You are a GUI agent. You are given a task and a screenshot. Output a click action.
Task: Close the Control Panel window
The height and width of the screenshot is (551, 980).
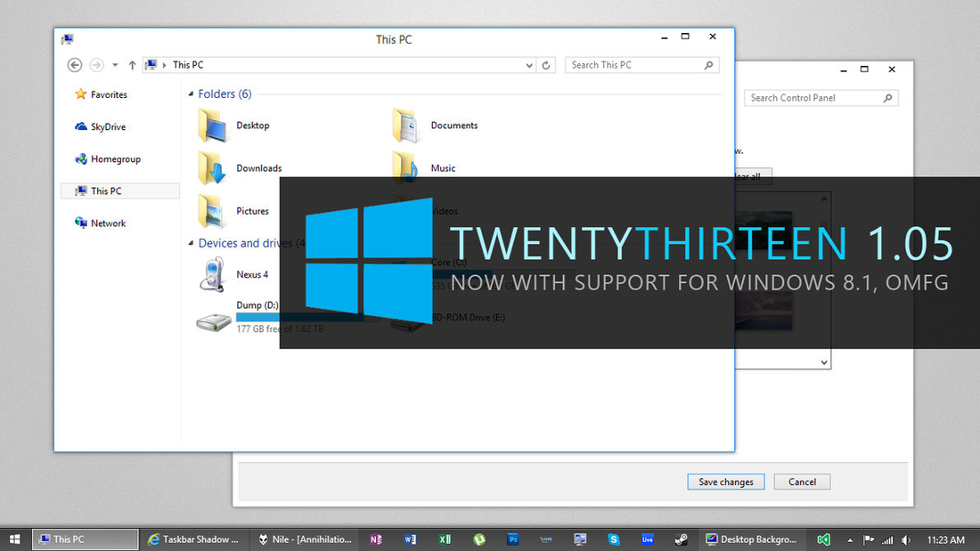pos(892,69)
